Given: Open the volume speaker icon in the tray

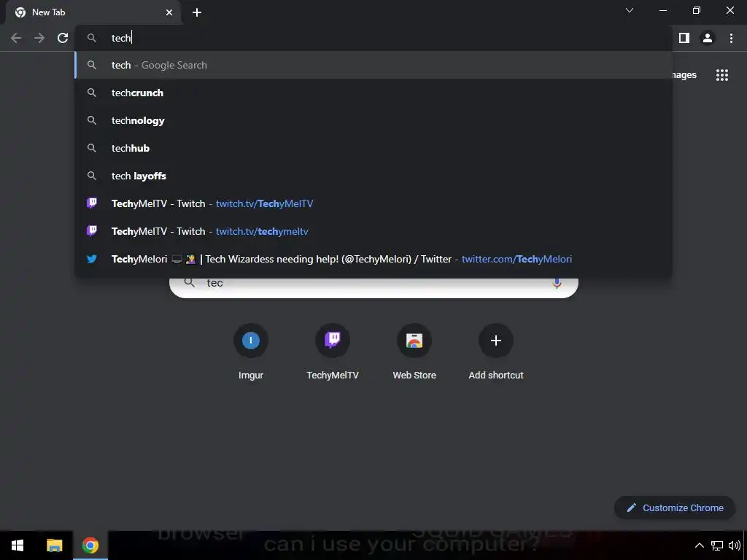Looking at the screenshot, I should (x=735, y=545).
